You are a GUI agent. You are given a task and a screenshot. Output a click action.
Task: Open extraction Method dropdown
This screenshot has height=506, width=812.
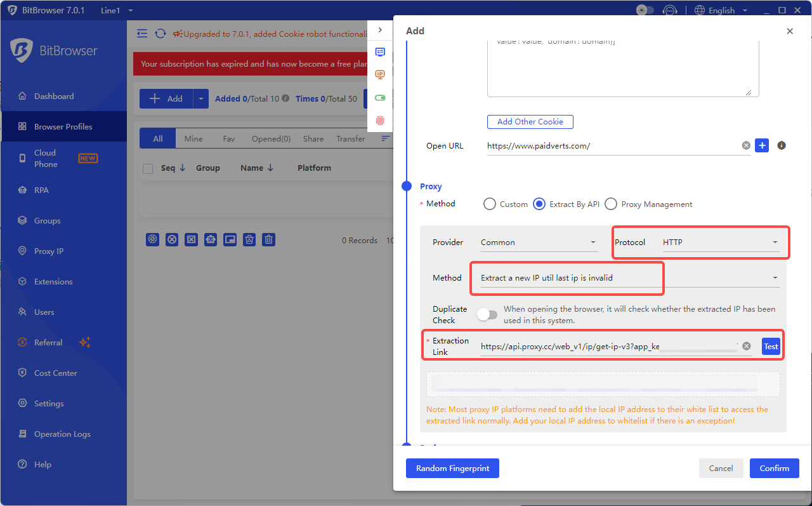coord(630,277)
